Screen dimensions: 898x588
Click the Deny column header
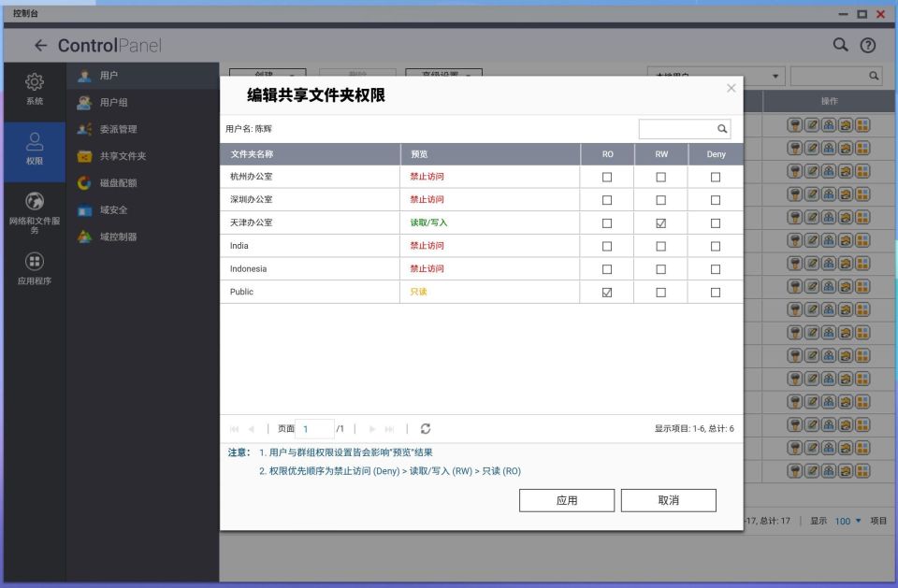point(716,154)
